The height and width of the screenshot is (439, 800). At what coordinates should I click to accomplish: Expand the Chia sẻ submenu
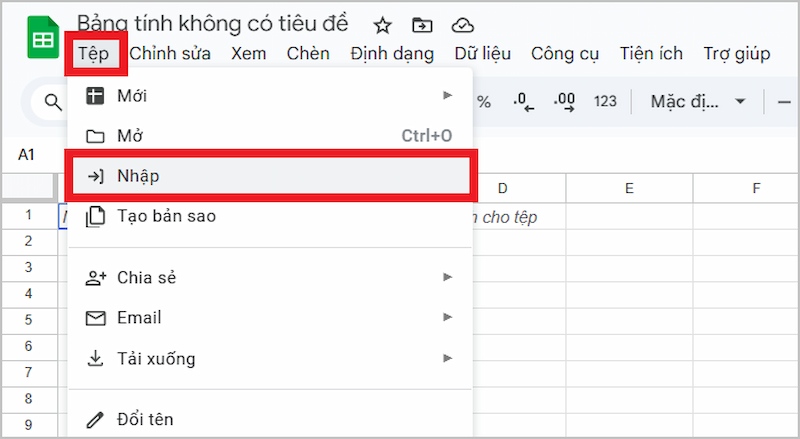pos(270,277)
